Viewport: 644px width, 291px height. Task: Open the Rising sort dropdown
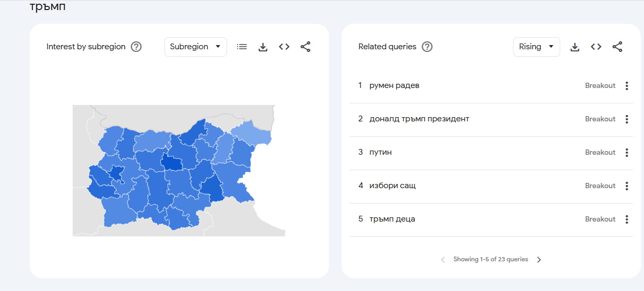click(536, 47)
